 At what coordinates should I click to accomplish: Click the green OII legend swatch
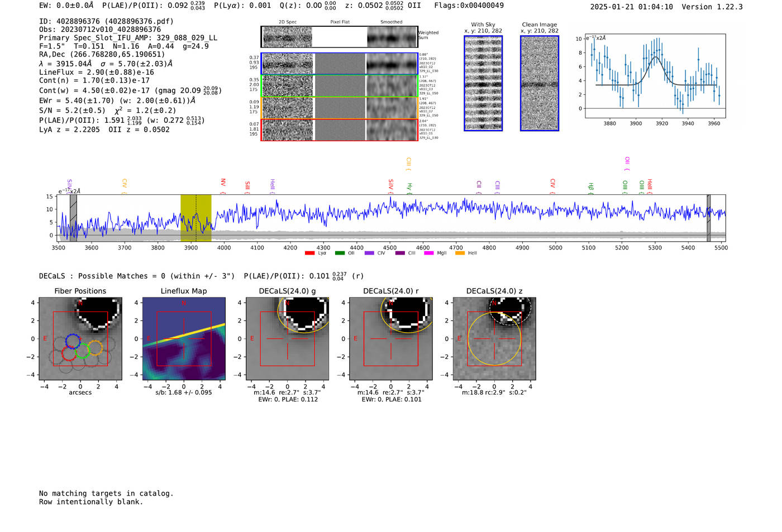(x=340, y=253)
